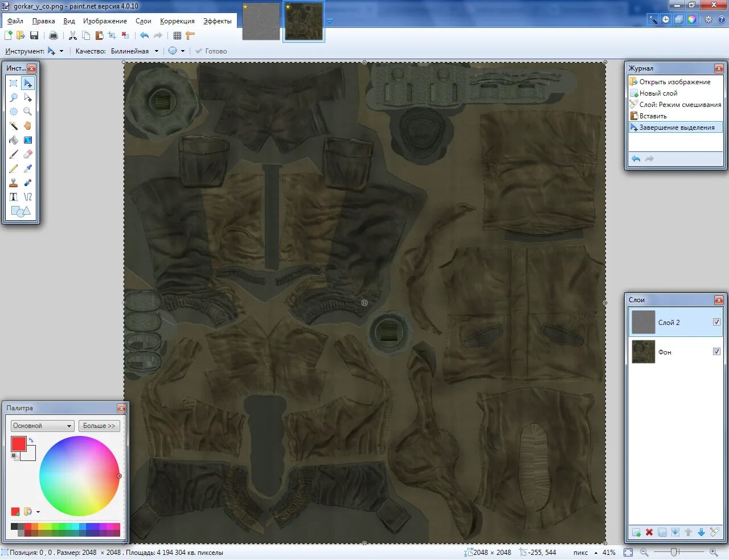Screen dimensions: 729x560
Task: Add new layer in Layers panel
Action: click(x=636, y=533)
